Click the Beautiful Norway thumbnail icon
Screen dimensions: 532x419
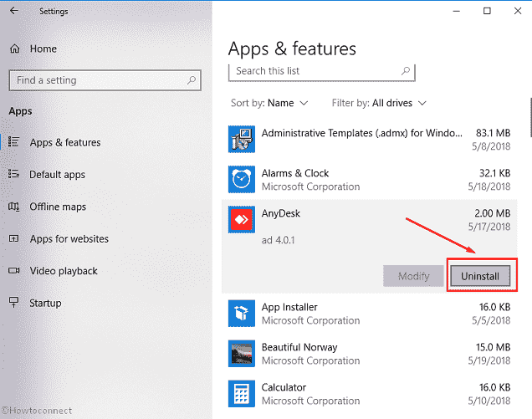(x=242, y=354)
